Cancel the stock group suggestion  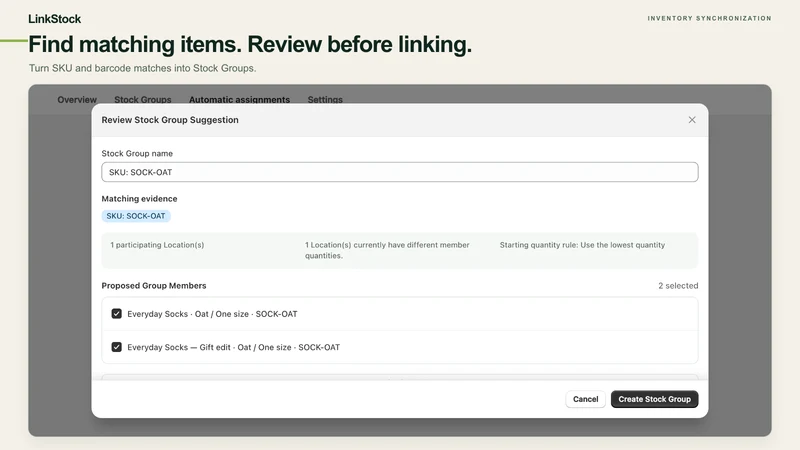pyautogui.click(x=585, y=399)
